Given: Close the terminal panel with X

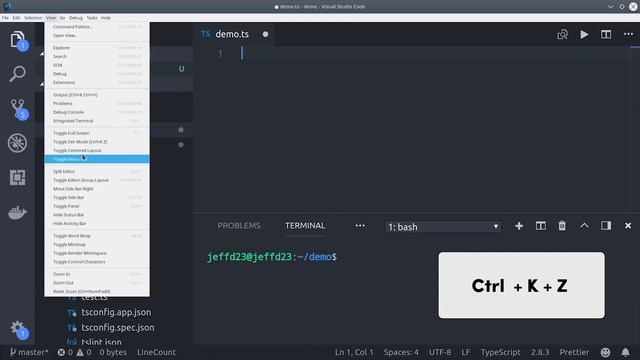Looking at the screenshot, I should click(x=628, y=226).
